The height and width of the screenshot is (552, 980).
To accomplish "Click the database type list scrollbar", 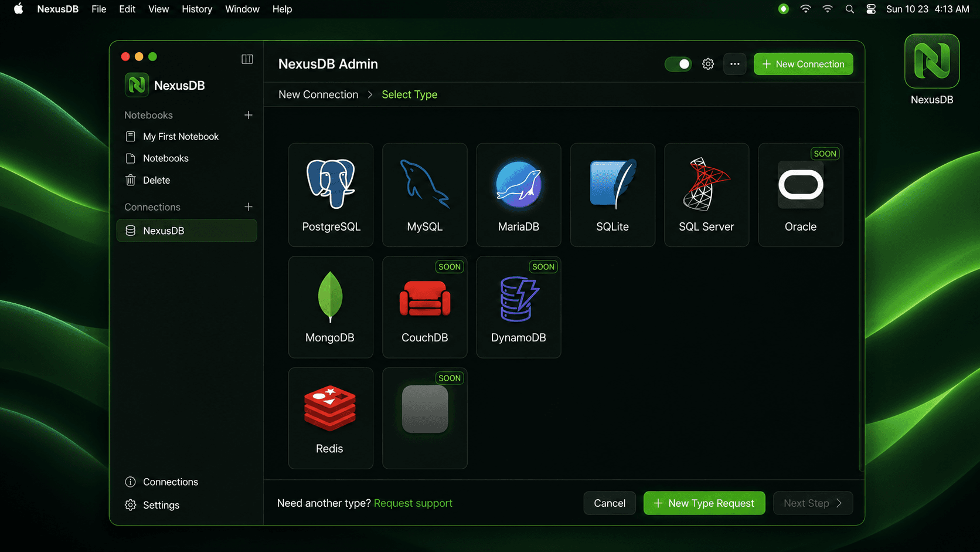I will (860, 303).
